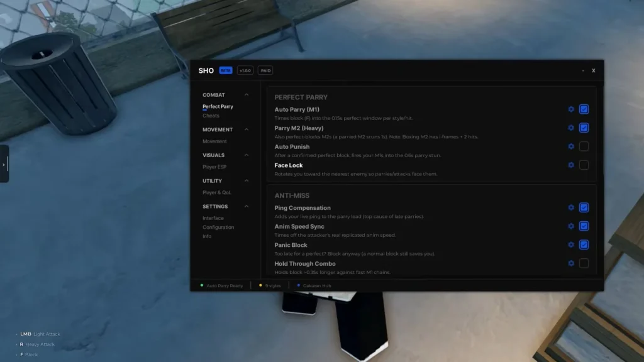This screenshot has width=644, height=362.
Task: Click the SETTINGS category label
Action: (x=215, y=206)
